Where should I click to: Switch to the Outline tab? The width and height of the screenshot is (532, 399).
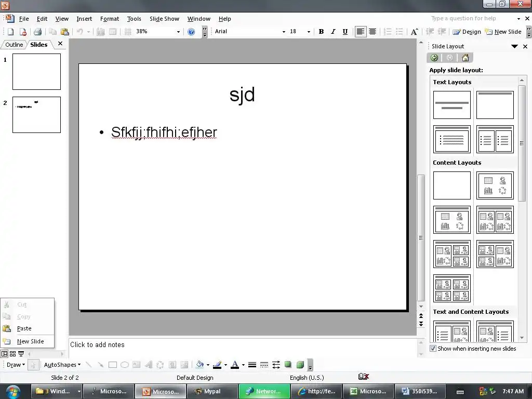pyautogui.click(x=14, y=45)
